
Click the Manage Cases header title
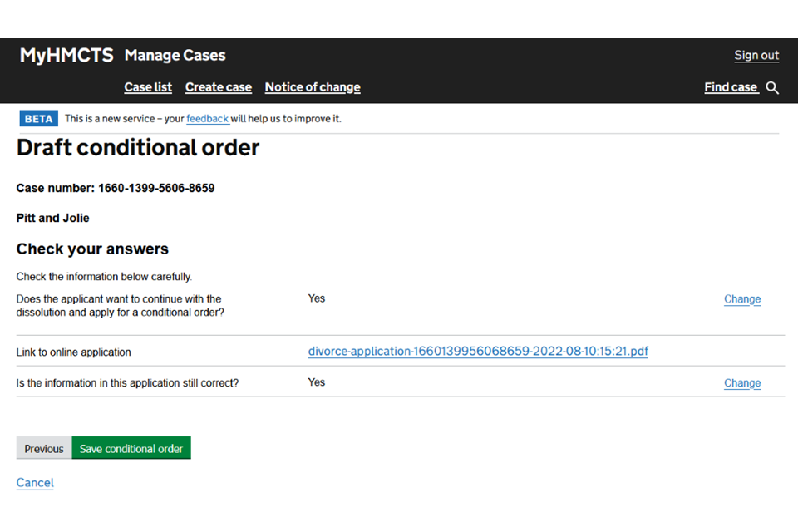pyautogui.click(x=175, y=56)
